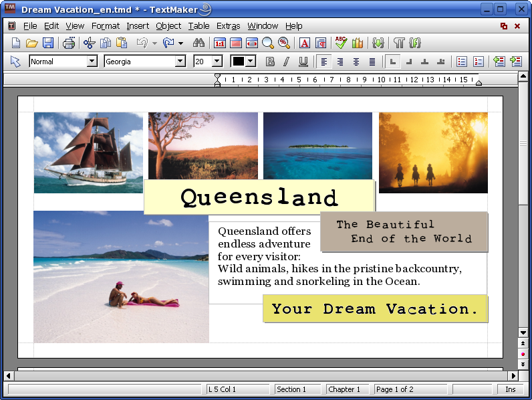Insert field with green braces icon
Image resolution: width=532 pixels, height=400 pixels.
click(x=378, y=43)
